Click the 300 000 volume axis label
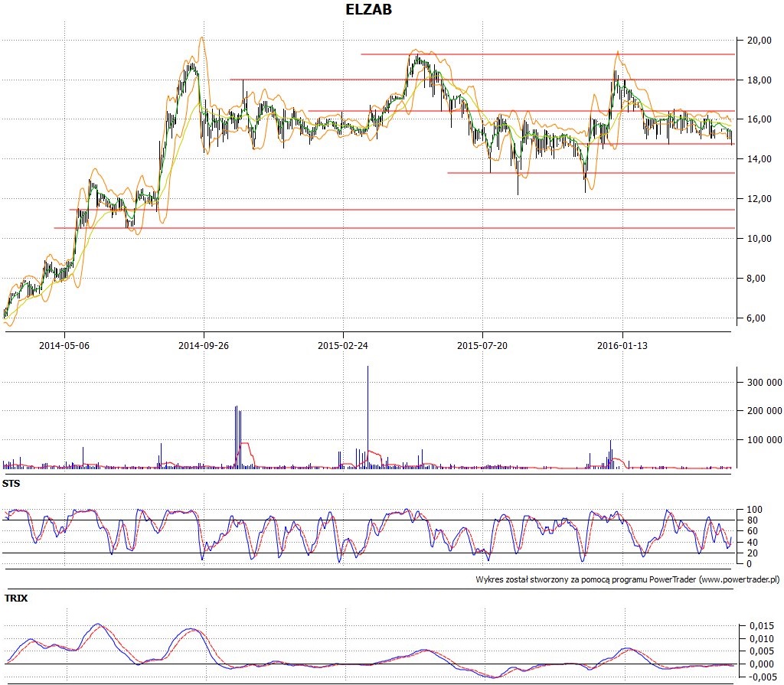This screenshot has height=685, width=784. click(x=765, y=383)
